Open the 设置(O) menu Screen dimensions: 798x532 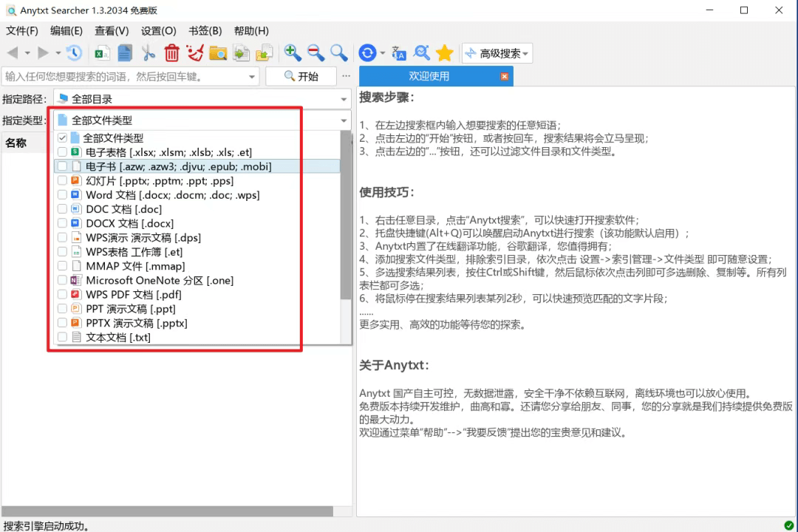pos(158,31)
